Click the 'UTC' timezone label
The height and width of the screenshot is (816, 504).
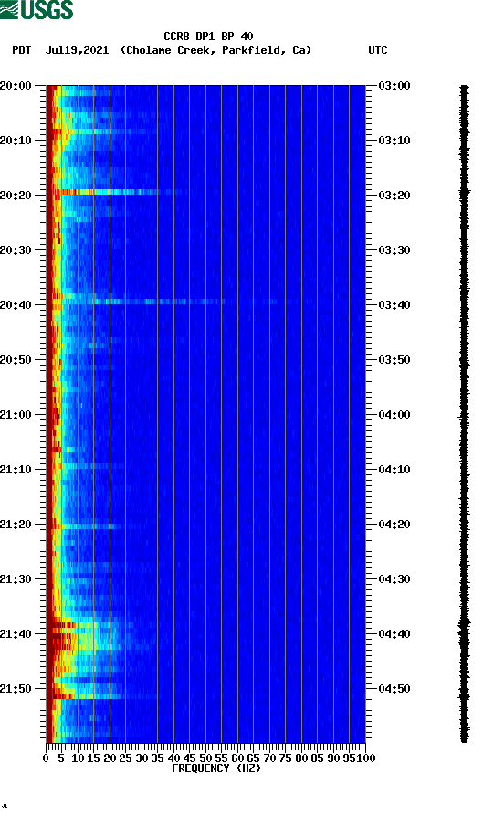pos(378,50)
